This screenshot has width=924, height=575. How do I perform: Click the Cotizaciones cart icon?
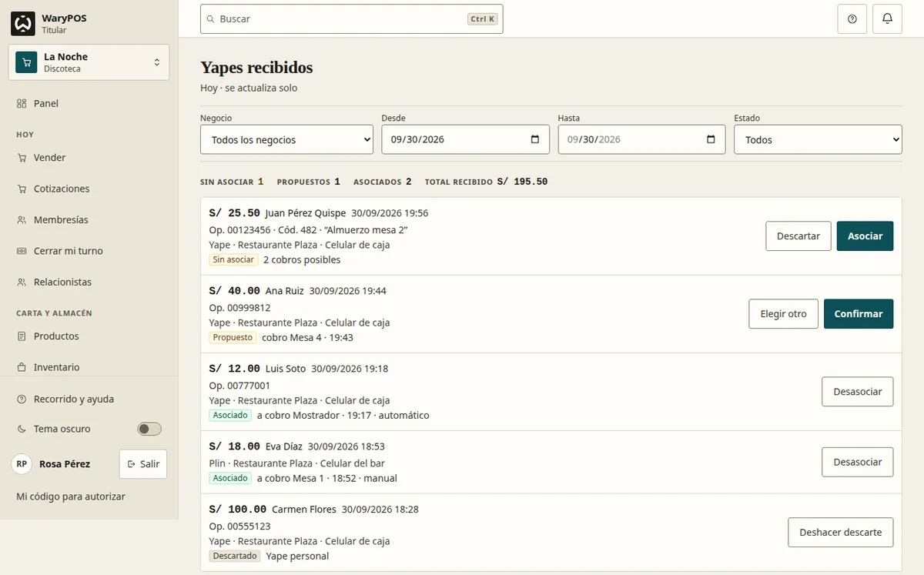[x=22, y=189]
